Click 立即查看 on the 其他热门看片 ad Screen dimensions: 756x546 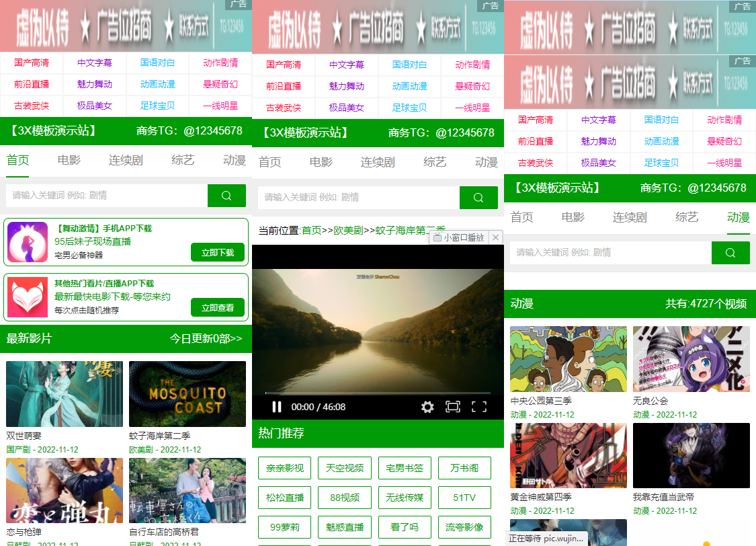(218, 307)
